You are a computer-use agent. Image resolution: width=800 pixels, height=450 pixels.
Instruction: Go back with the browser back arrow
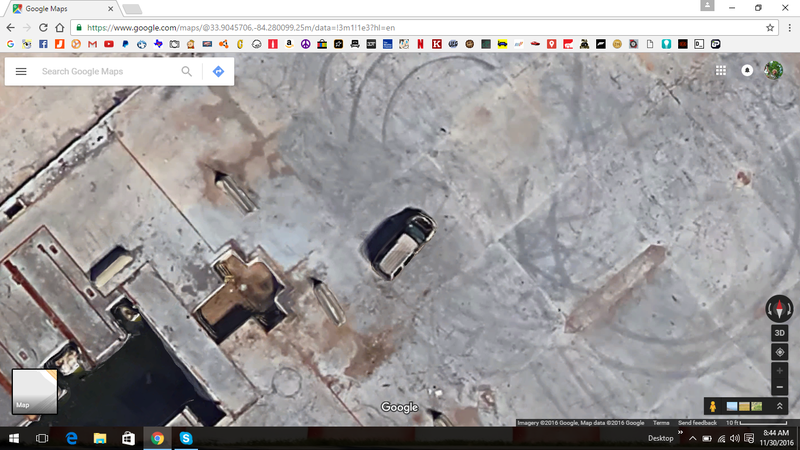coord(11,28)
